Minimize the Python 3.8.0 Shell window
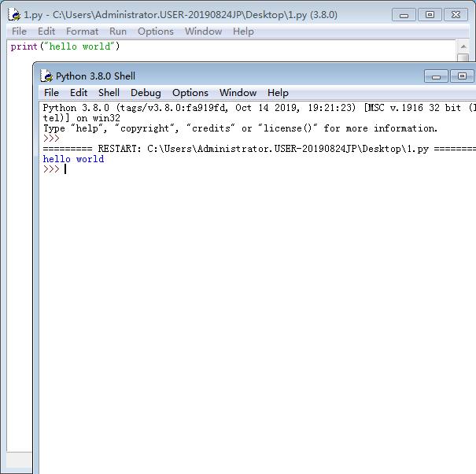476x474 pixels. [436, 76]
